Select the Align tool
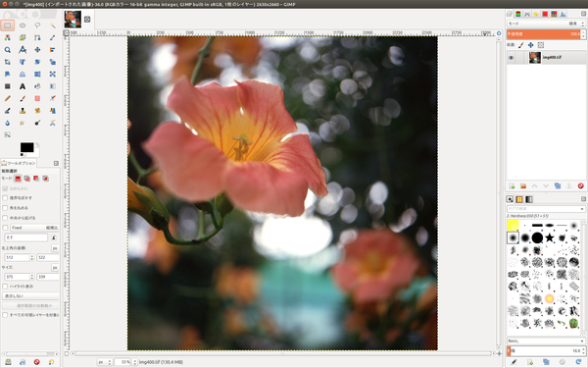The height and width of the screenshot is (368, 588). pos(53,50)
